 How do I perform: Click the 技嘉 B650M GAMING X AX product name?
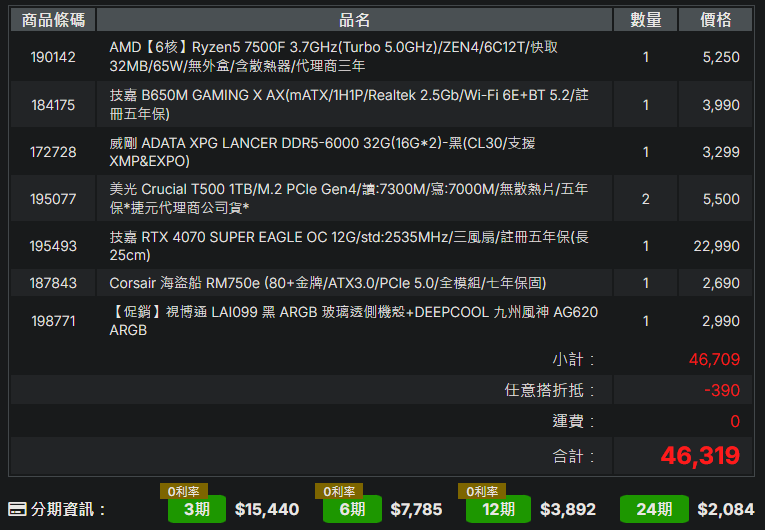pyautogui.click(x=349, y=104)
